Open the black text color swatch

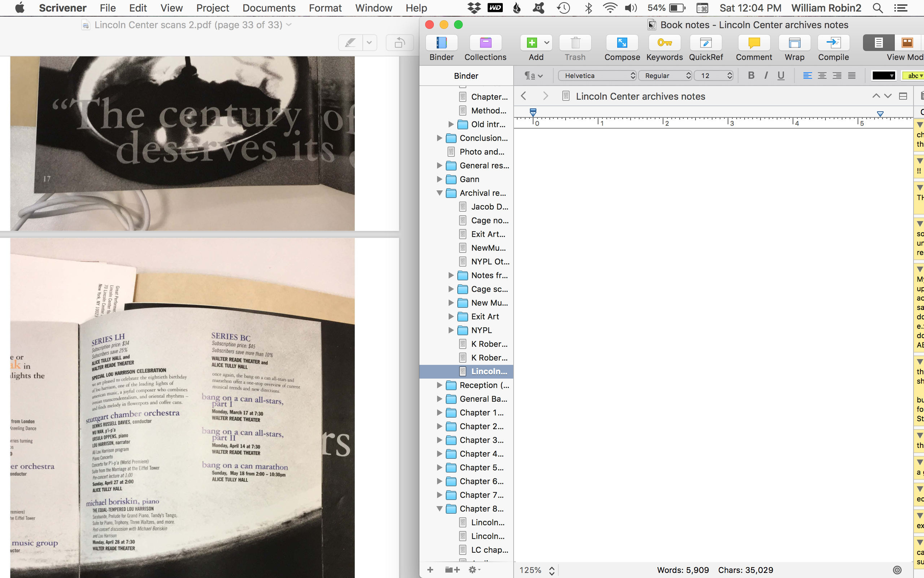coord(884,76)
